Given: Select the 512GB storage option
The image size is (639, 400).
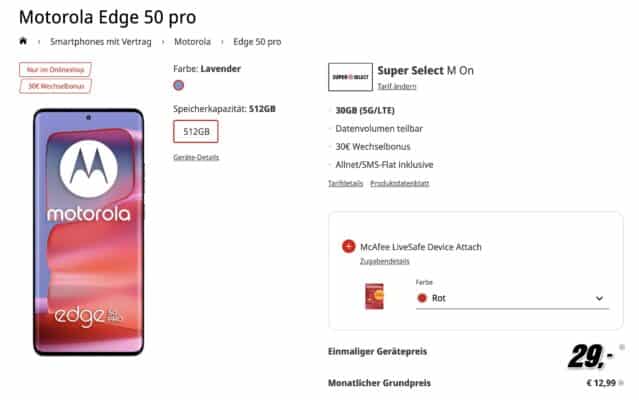Looking at the screenshot, I should [196, 132].
